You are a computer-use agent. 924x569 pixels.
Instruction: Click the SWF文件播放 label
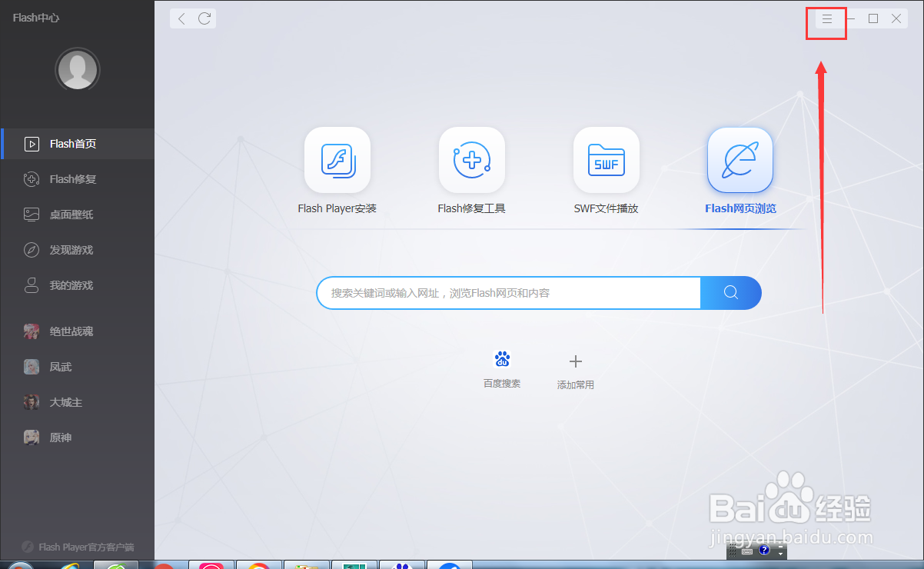click(607, 208)
